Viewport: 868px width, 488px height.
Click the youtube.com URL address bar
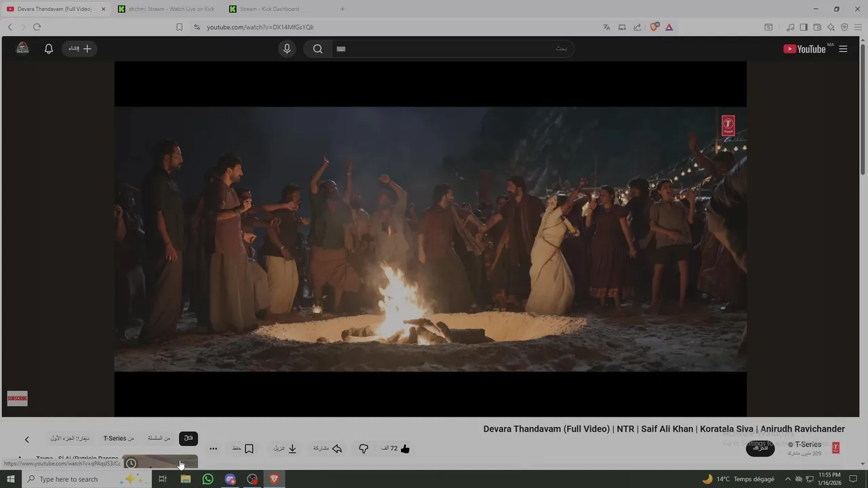point(260,27)
